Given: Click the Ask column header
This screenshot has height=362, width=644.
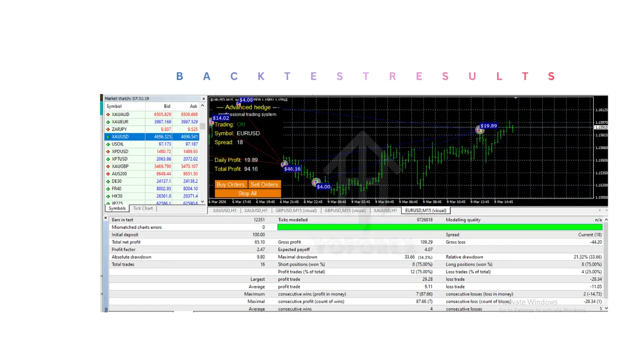Looking at the screenshot, I should (186, 107).
